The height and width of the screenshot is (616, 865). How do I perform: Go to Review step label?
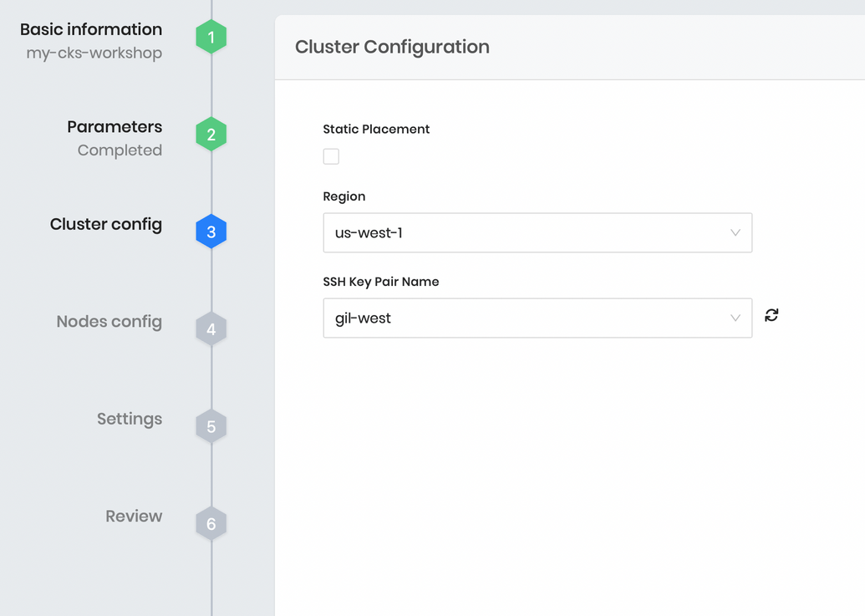(x=134, y=517)
